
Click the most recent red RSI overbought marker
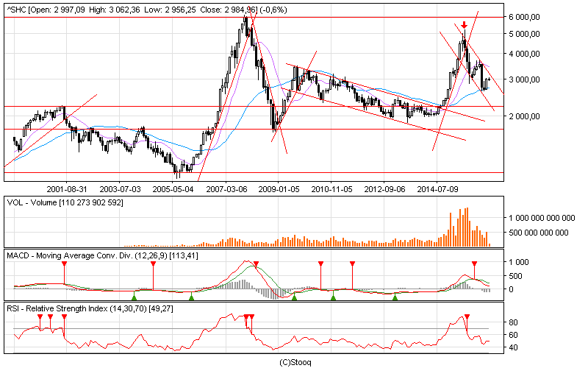[467, 317]
